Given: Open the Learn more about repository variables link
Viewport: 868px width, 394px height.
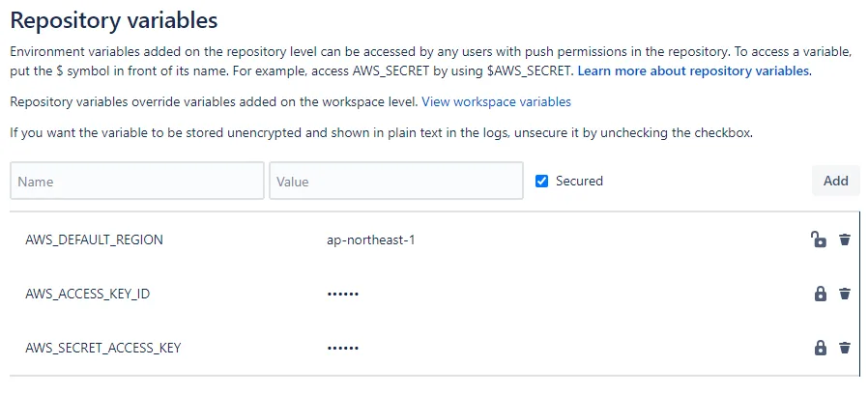Looking at the screenshot, I should point(693,71).
